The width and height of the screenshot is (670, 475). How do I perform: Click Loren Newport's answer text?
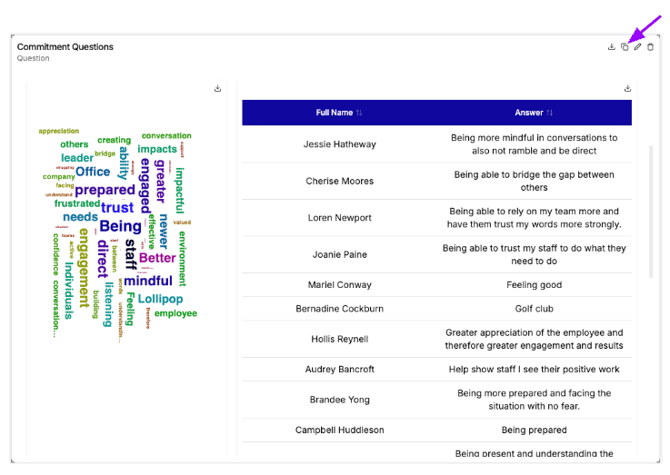(535, 217)
